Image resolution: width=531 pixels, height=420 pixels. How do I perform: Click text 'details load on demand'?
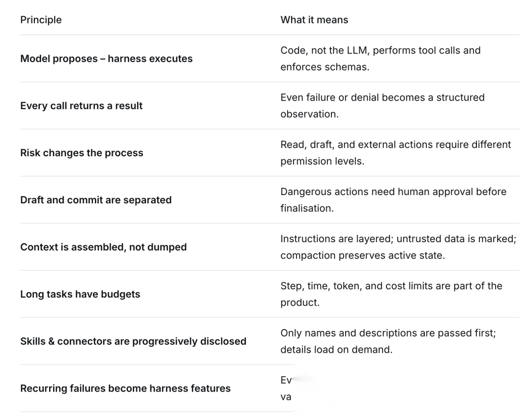click(x=336, y=349)
